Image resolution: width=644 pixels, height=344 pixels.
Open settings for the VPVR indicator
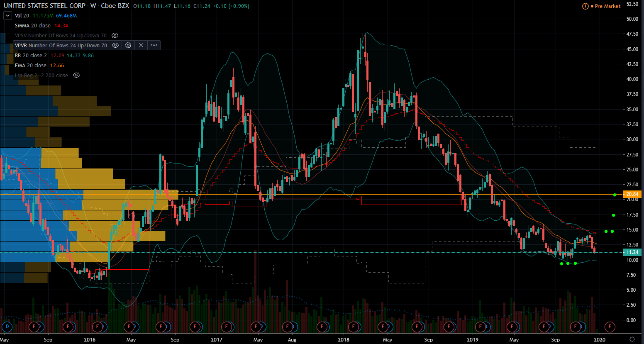tap(128, 45)
